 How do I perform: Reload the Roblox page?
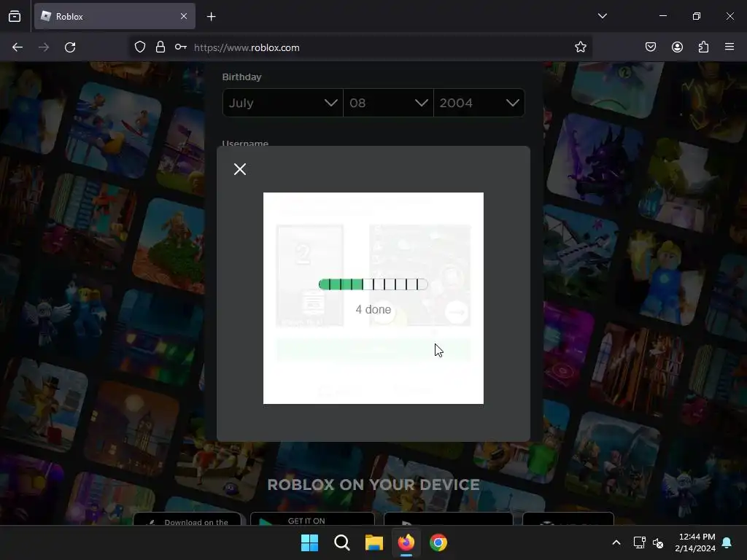click(x=70, y=47)
